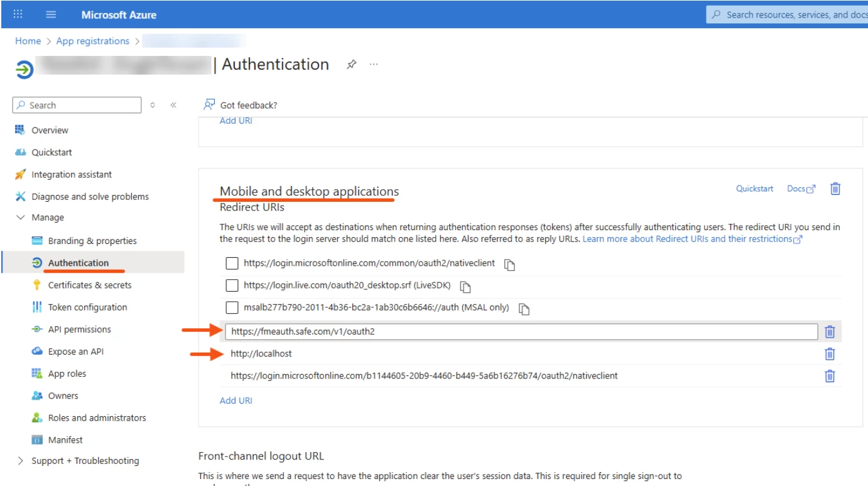Check the login.live.com LiveSDK checkbox

tap(232, 285)
